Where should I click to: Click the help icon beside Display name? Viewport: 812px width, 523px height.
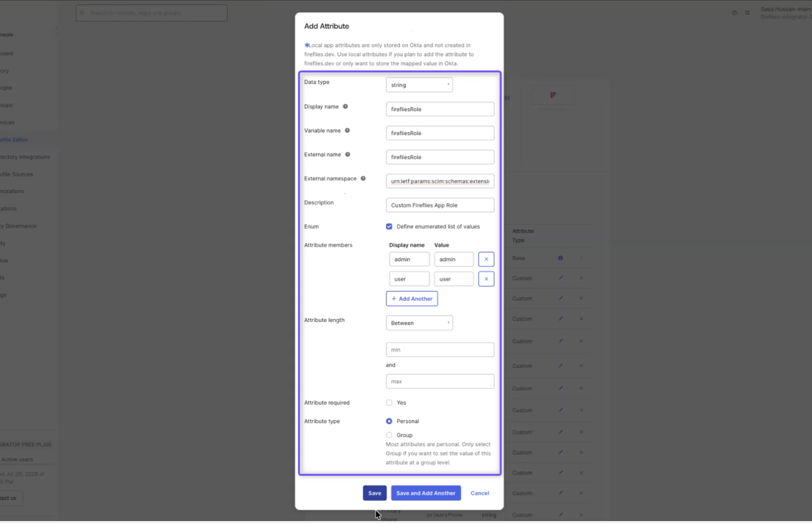click(x=345, y=107)
